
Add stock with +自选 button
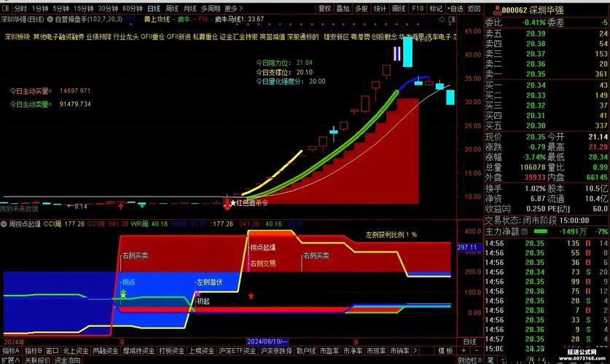click(x=455, y=8)
